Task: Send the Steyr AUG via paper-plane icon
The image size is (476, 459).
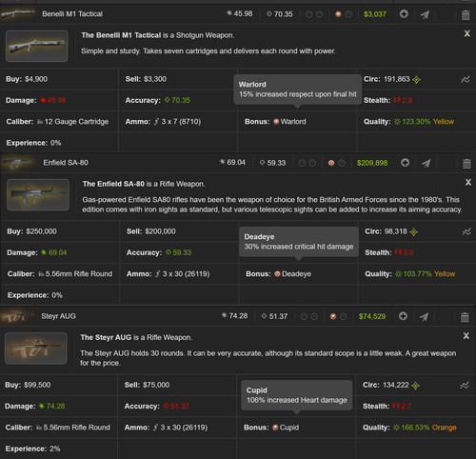Action: (x=424, y=316)
